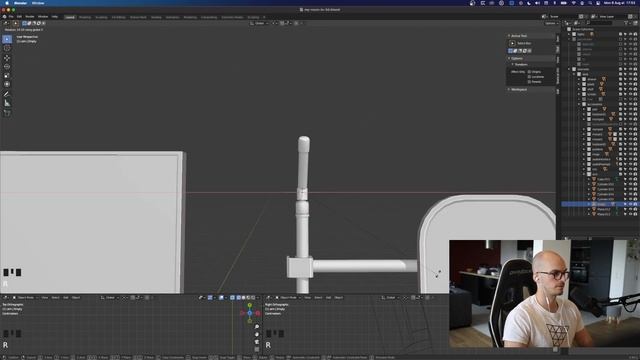Open Object Mode dropdown in bottom-left viewport
640x360 pixels.
(x=25, y=298)
